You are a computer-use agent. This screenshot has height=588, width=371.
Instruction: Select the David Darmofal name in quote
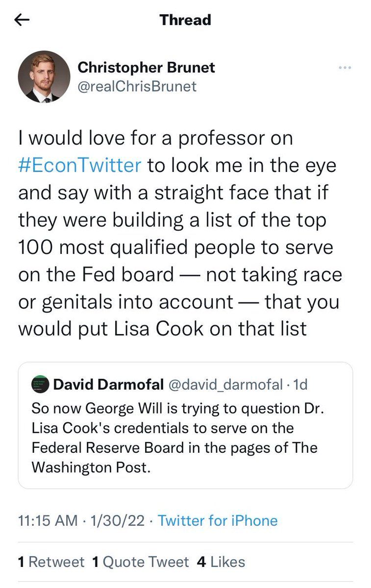point(108,385)
